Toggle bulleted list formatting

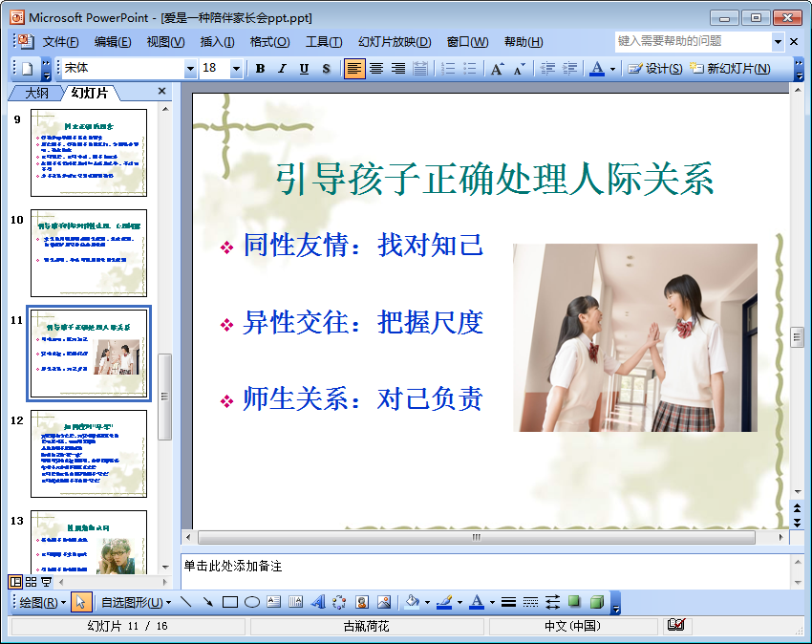pyautogui.click(x=470, y=69)
